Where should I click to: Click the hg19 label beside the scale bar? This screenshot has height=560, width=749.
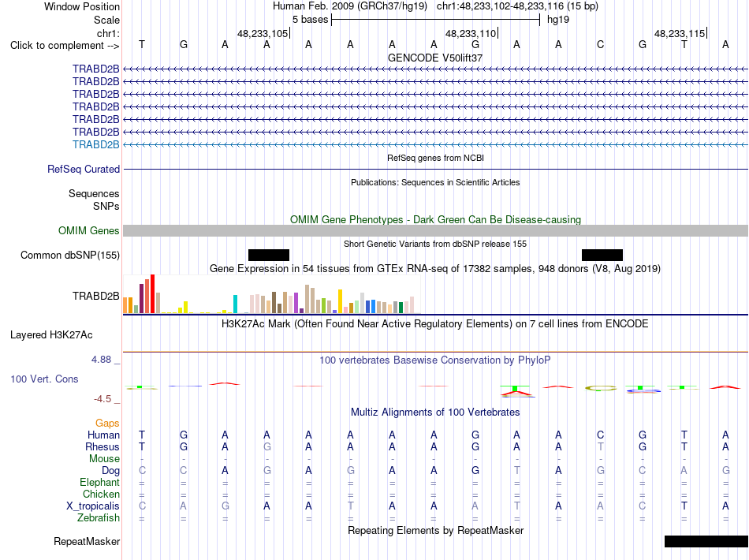(x=558, y=20)
